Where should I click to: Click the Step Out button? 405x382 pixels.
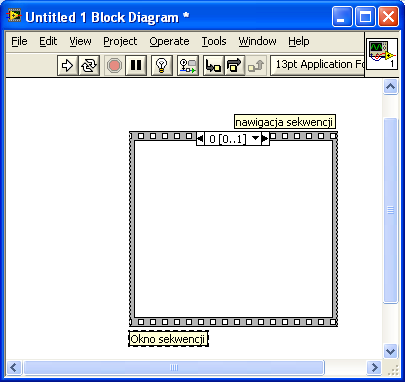tap(256, 65)
